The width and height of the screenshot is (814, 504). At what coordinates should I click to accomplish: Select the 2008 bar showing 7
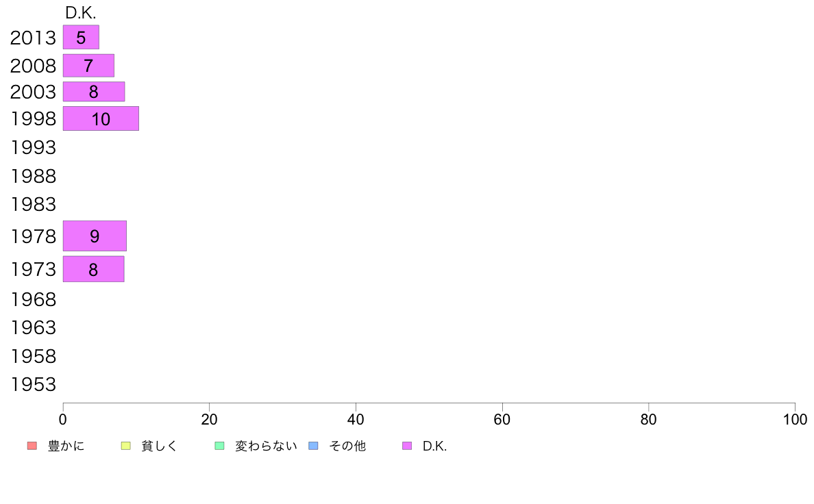(89, 66)
